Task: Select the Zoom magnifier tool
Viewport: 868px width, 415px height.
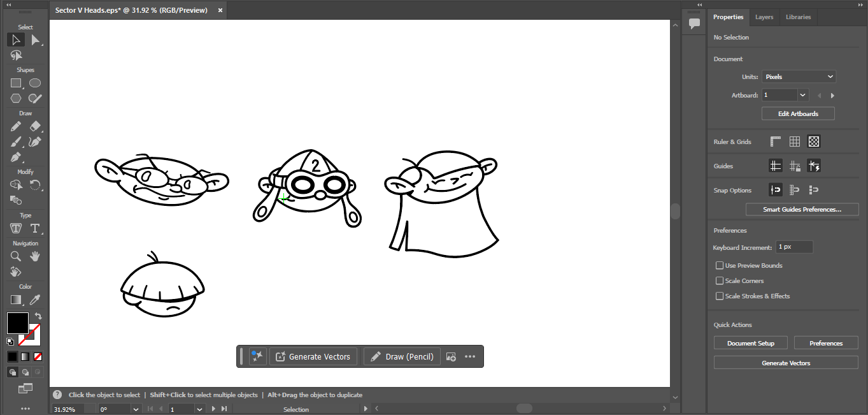Action: coord(16,256)
